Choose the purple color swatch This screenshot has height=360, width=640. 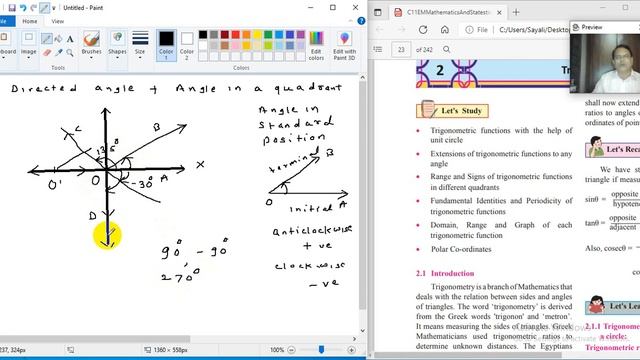(x=301, y=35)
